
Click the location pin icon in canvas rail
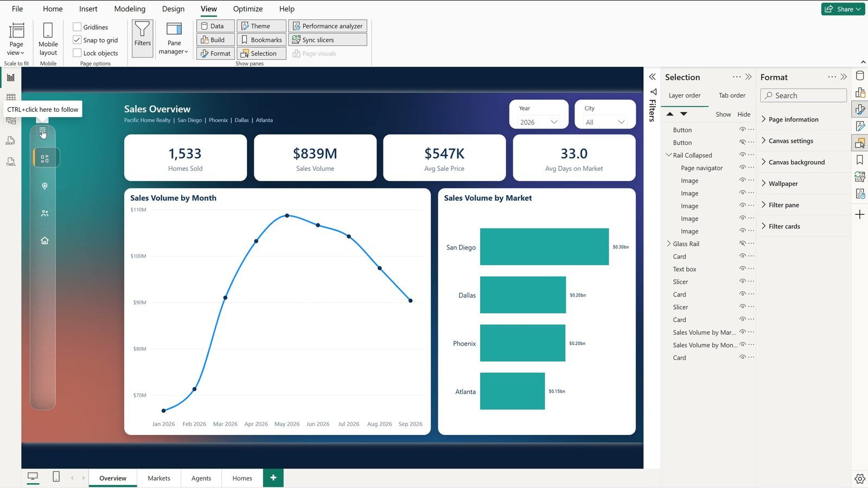pos(44,186)
